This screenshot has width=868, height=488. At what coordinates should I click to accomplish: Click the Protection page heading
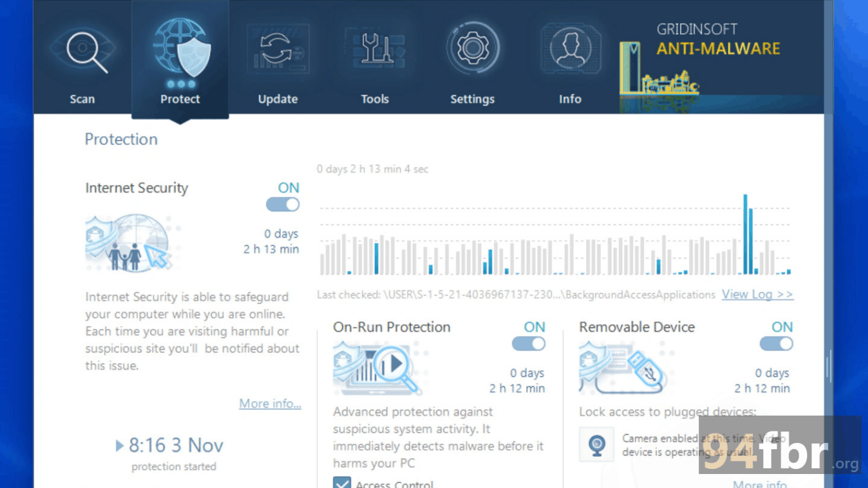(x=121, y=139)
